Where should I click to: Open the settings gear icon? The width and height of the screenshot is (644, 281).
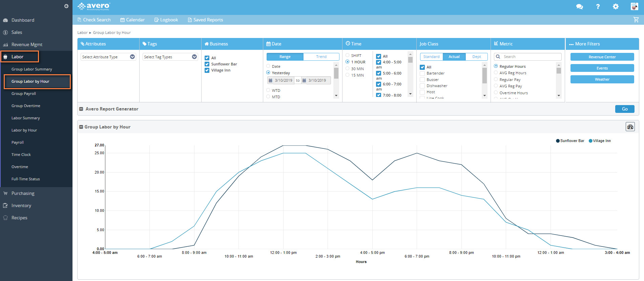(x=616, y=6)
